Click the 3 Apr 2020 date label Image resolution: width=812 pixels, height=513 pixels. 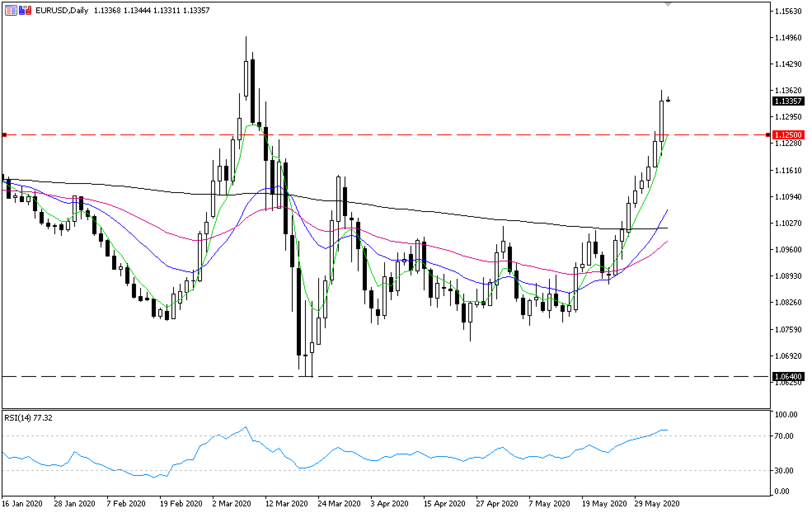click(x=390, y=504)
